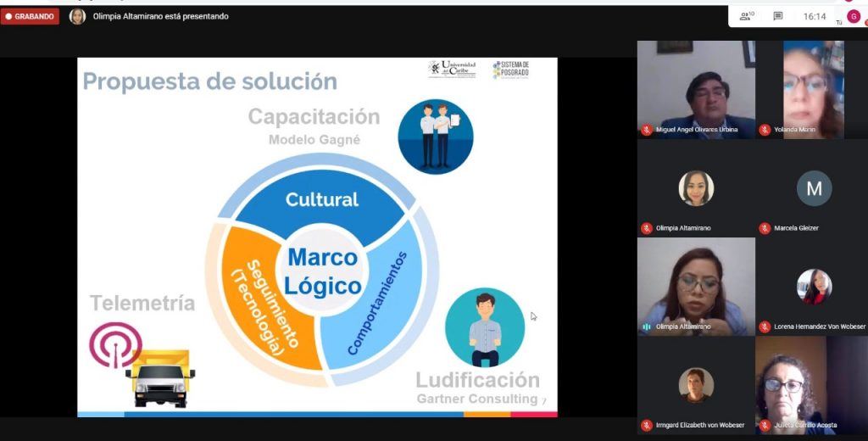868x441 pixels.
Task: Select Julieta Carrillo Acosta's video tile
Action: point(812,382)
